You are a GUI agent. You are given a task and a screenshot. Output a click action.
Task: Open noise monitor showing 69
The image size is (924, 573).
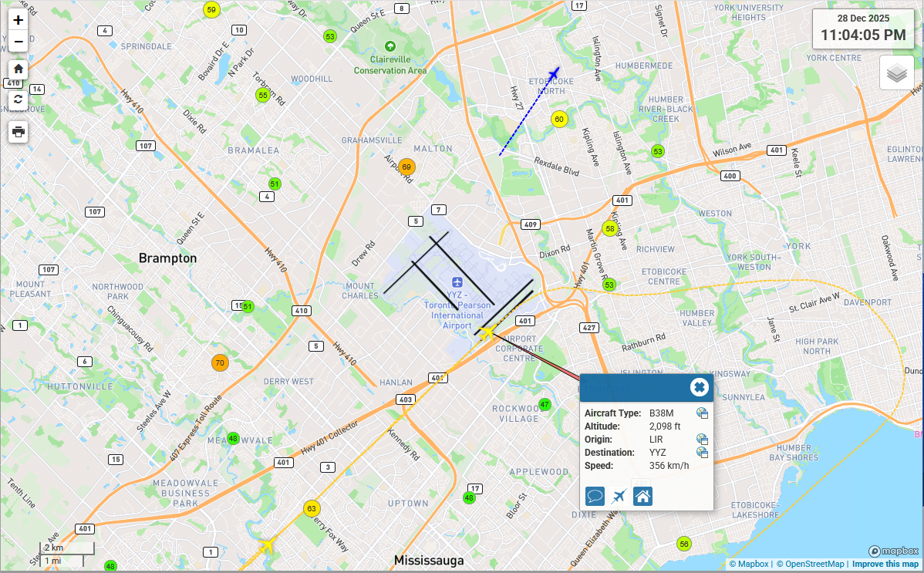click(406, 167)
